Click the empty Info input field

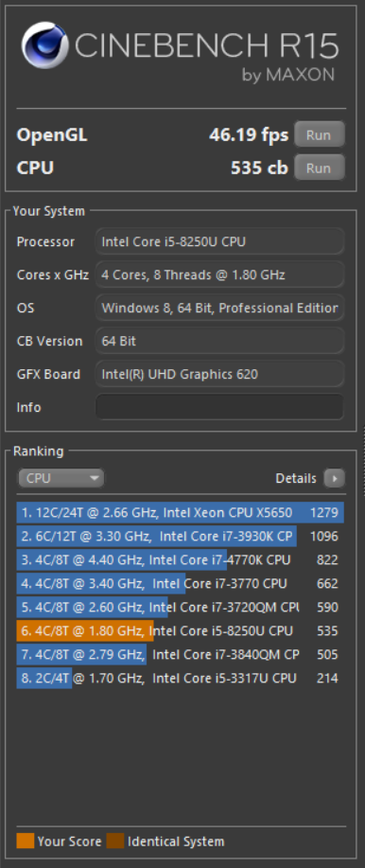pyautogui.click(x=220, y=407)
